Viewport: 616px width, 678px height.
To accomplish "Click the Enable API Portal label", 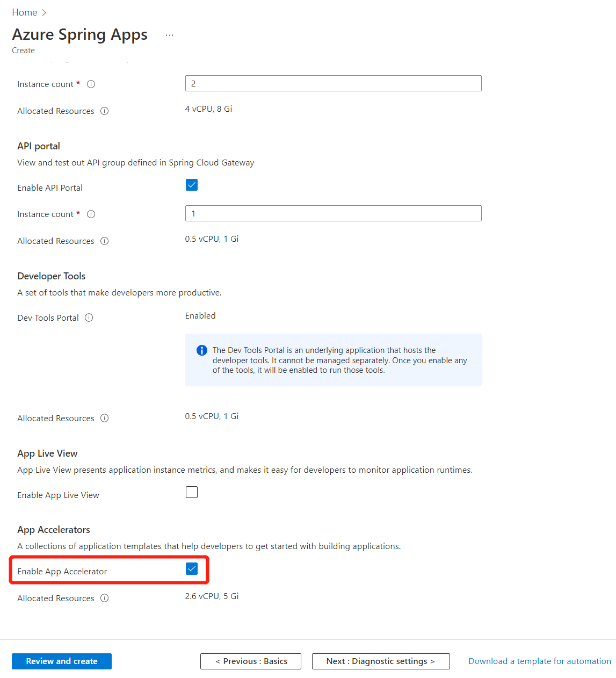I will (x=50, y=188).
